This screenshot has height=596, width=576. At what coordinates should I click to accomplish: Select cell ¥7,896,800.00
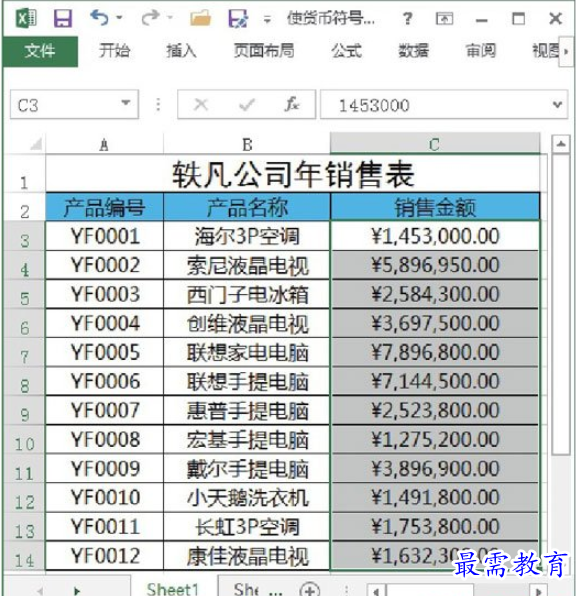(x=435, y=352)
